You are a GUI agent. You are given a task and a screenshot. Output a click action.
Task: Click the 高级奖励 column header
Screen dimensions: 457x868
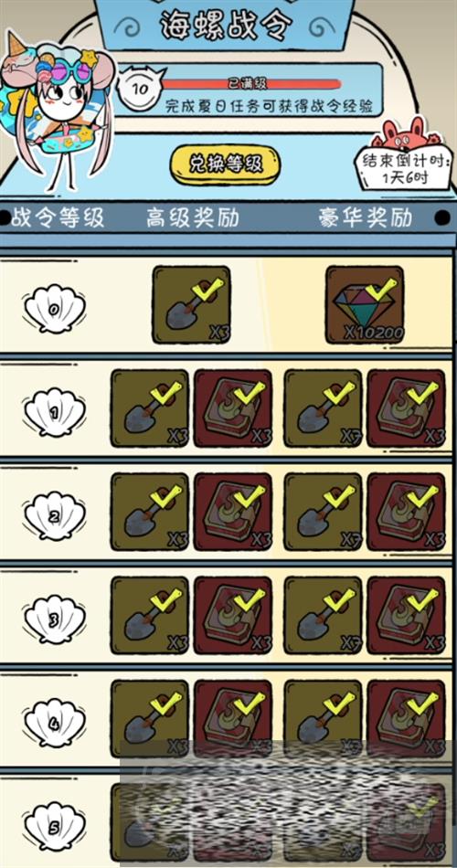coord(192,218)
